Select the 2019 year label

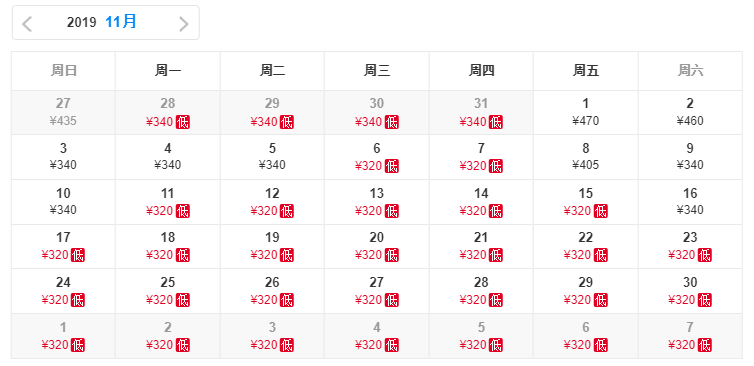(81, 23)
